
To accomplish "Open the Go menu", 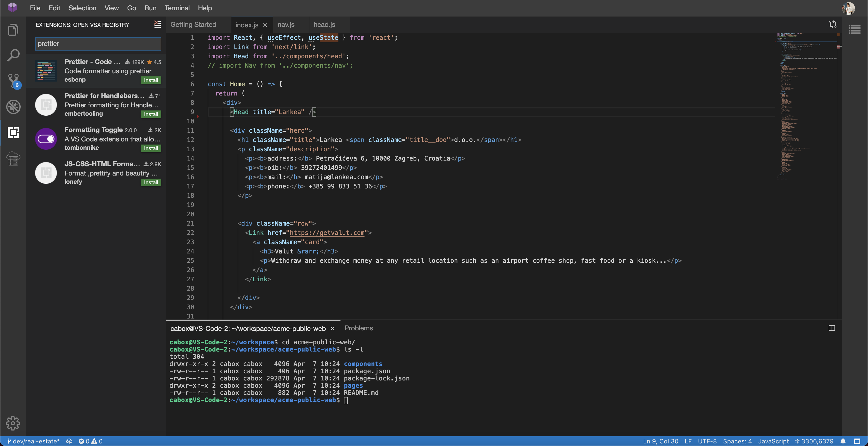I will pyautogui.click(x=131, y=8).
